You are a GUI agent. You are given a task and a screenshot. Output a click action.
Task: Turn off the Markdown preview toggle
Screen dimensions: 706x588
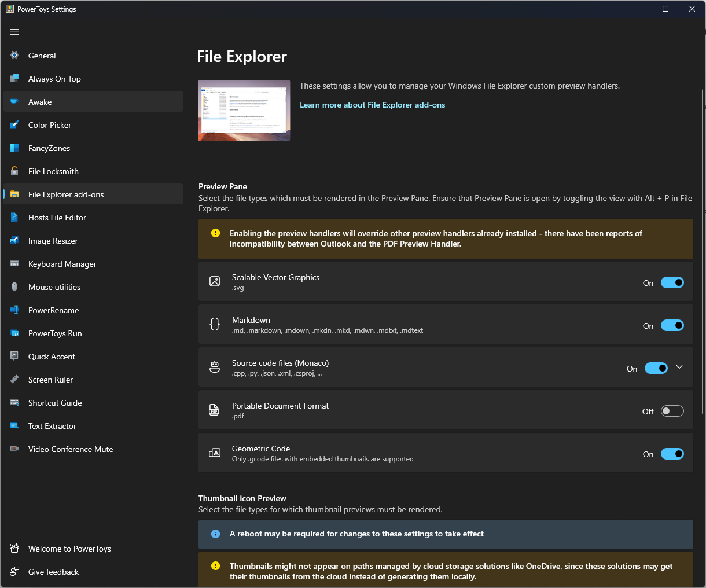(672, 326)
